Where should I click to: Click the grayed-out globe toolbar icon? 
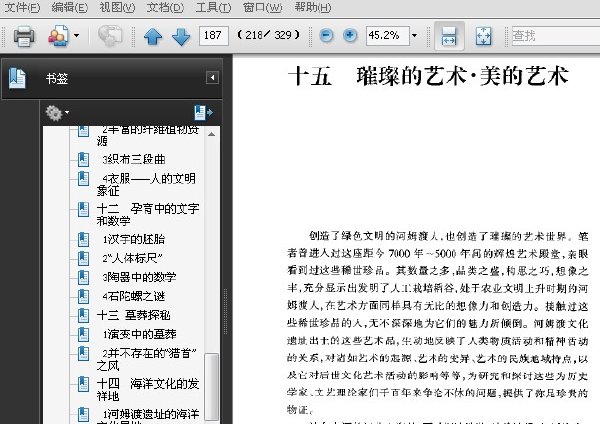point(110,36)
